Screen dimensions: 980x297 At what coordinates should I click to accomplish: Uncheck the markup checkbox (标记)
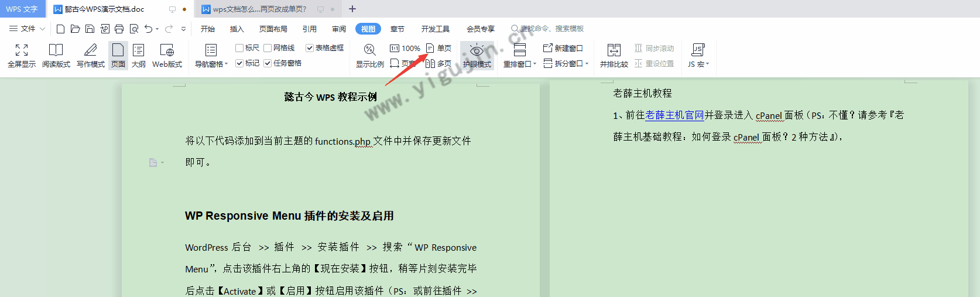point(247,63)
